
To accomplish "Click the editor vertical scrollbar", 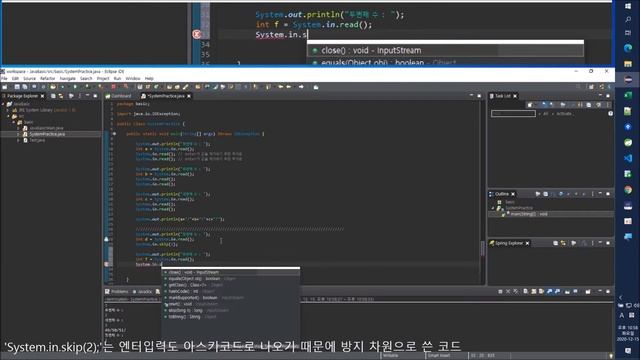I will click(x=482, y=247).
